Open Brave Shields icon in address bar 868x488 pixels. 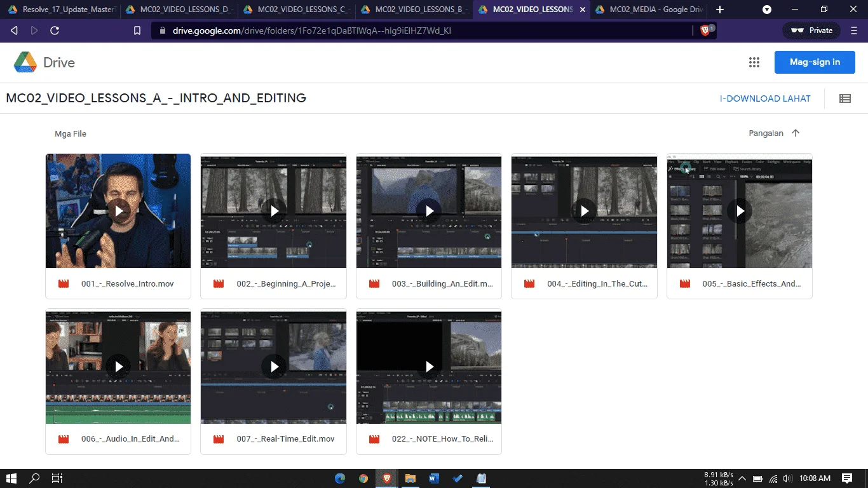click(x=705, y=30)
